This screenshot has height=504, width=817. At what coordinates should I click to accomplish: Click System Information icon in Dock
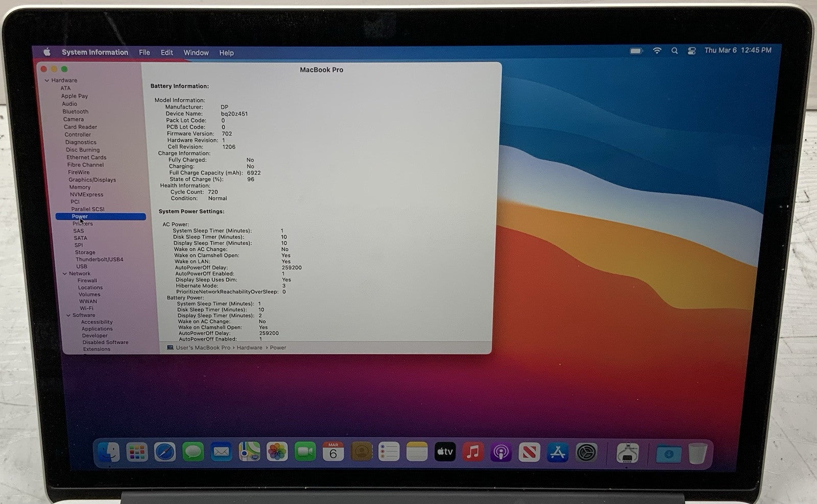(x=627, y=453)
